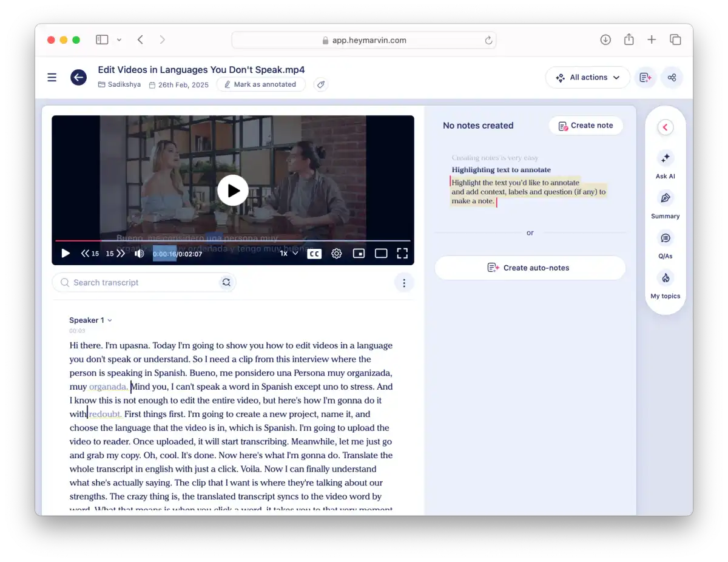
Task: Show Safari tab overview
Action: 675,40
